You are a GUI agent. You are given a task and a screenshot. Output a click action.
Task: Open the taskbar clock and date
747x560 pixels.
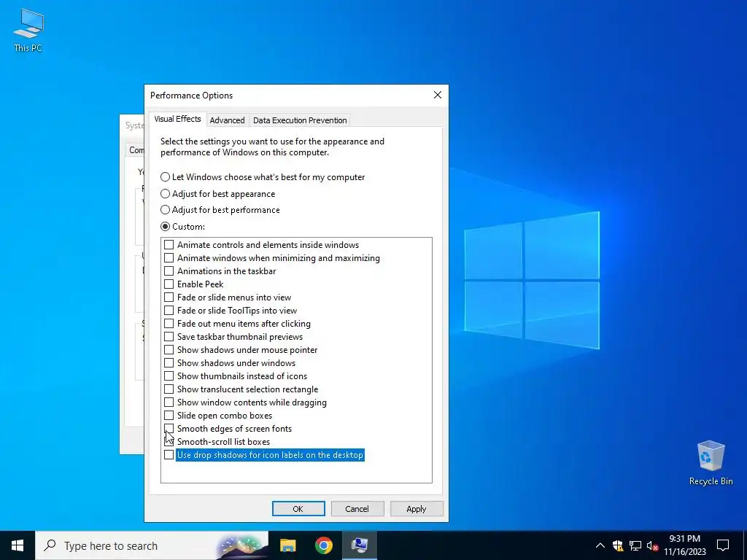(x=684, y=545)
